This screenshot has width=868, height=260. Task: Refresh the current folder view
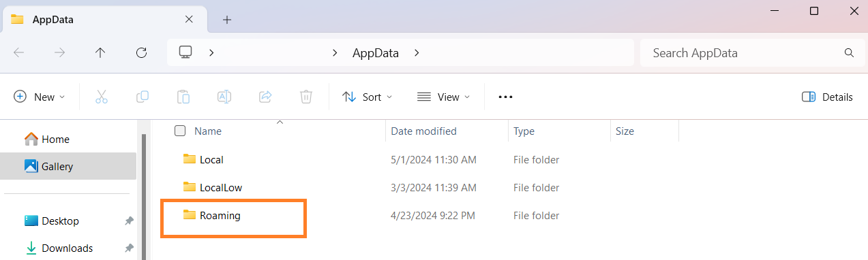[141, 52]
